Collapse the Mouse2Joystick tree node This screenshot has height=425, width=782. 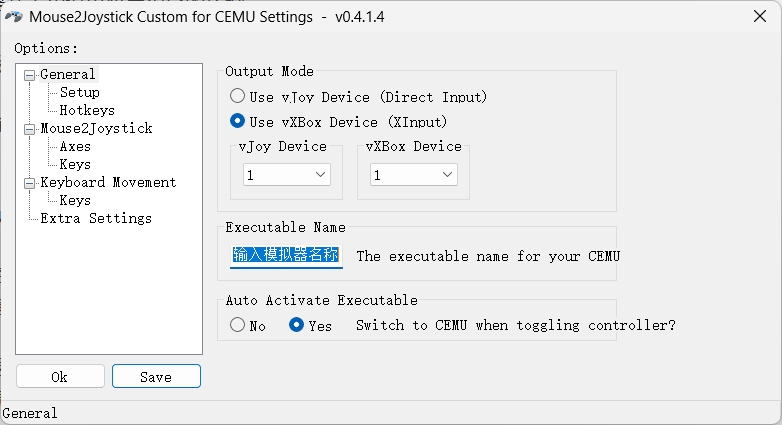pos(30,129)
